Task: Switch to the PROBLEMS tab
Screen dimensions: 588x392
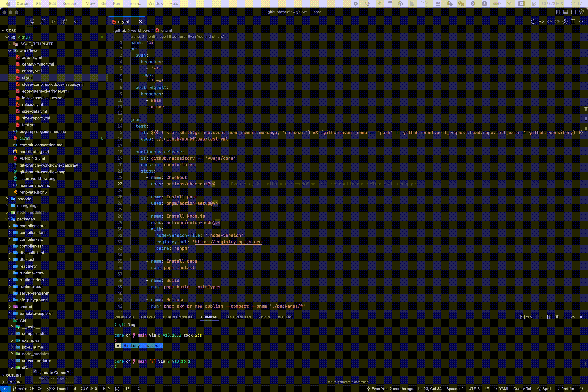Action: coord(124,317)
